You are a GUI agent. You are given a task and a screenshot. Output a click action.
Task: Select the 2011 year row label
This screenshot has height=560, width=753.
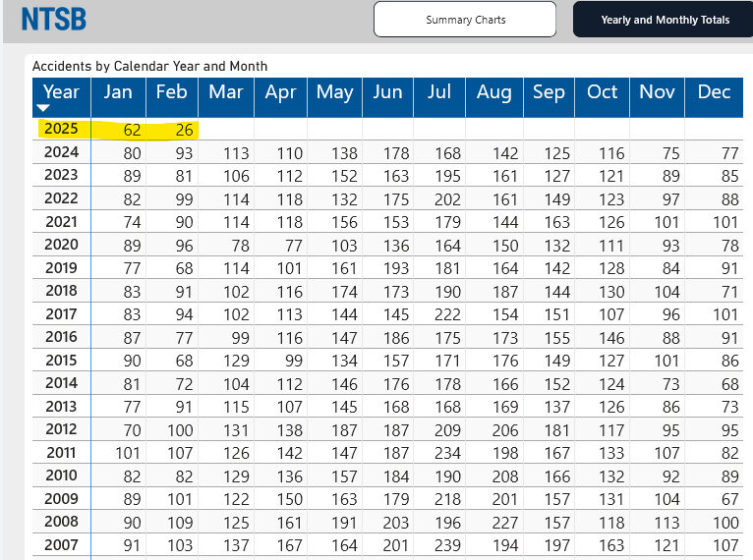pos(61,453)
